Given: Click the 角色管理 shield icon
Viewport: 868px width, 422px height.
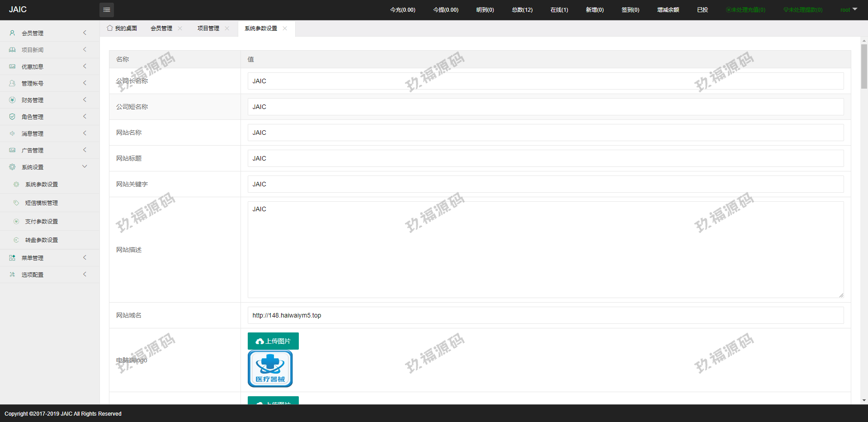Looking at the screenshot, I should click(x=12, y=117).
